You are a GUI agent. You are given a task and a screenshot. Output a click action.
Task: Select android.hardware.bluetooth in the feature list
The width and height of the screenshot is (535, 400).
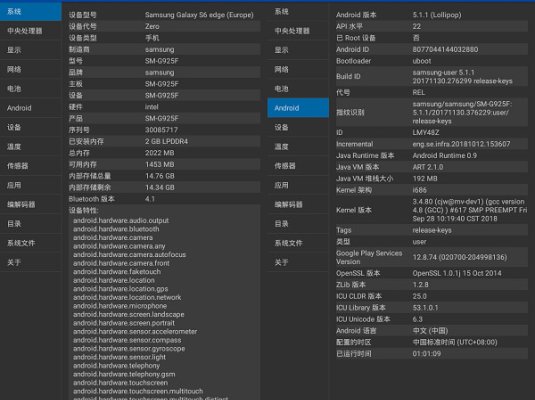[x=116, y=229]
